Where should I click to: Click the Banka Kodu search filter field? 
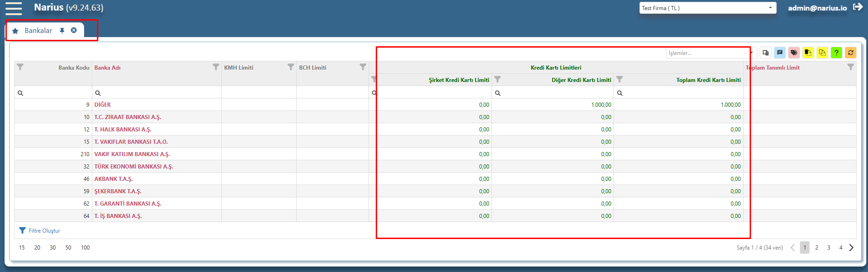click(x=53, y=92)
